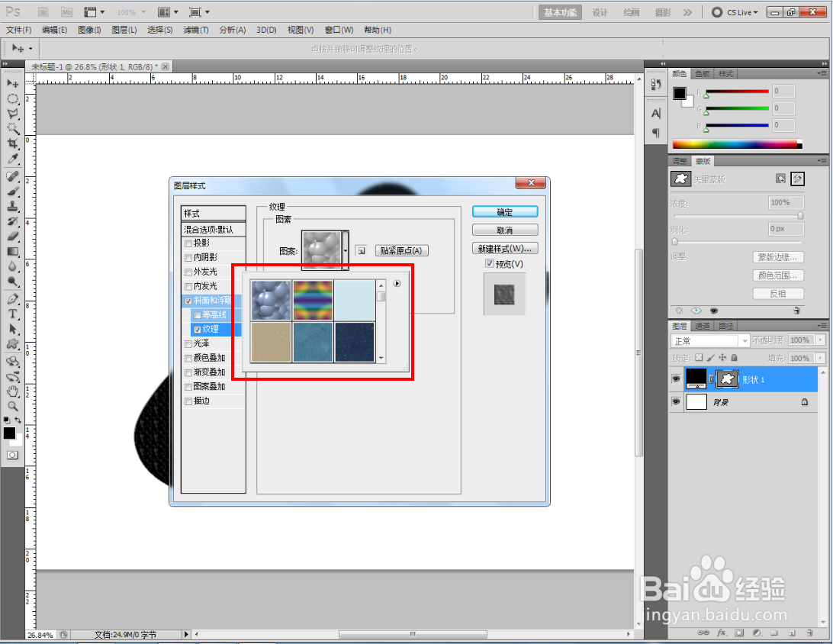Choose the rainbow stripe pattern swatch
Image resolution: width=833 pixels, height=644 pixels.
(313, 300)
